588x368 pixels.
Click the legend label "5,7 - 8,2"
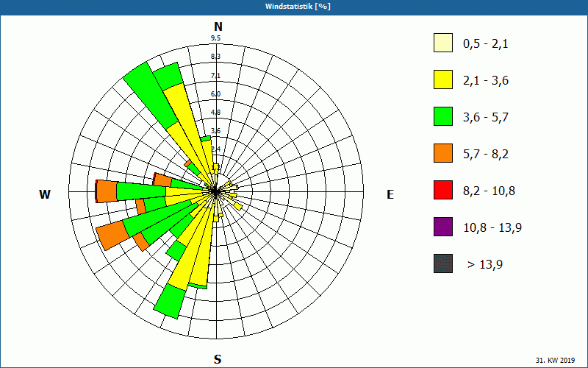click(486, 155)
